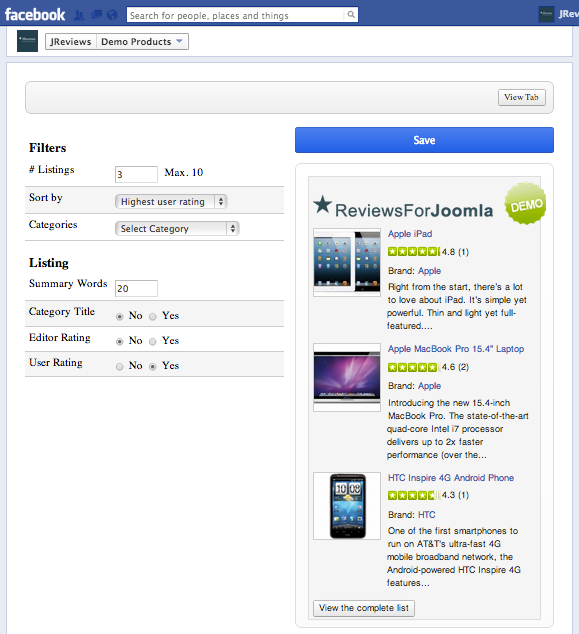Click the MacBook Pro rating stars

coord(414,367)
